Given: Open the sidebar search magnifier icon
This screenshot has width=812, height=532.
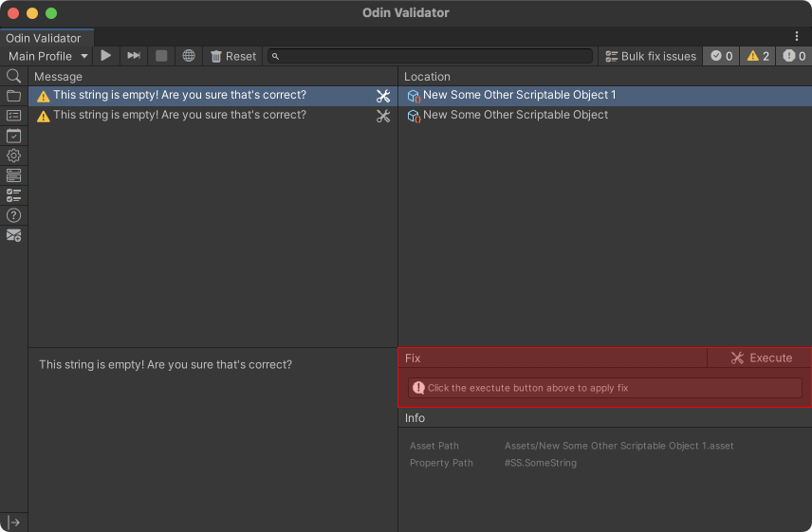Looking at the screenshot, I should [x=14, y=77].
